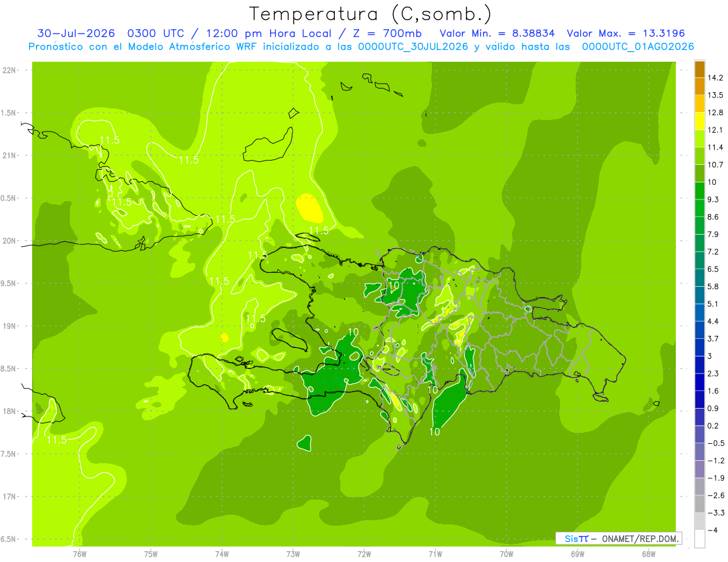Click legend value "3.7"
This screenshot has width=728, height=562.
click(715, 338)
